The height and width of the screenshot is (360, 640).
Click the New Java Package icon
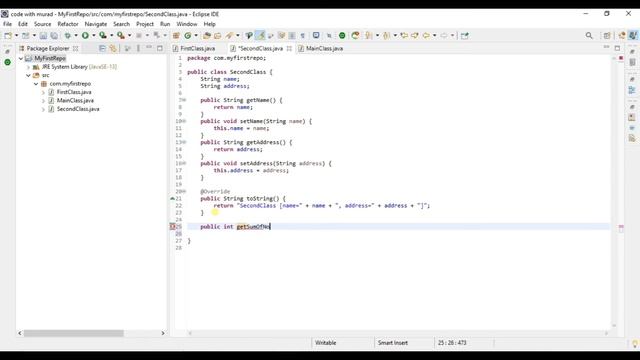pyautogui.click(x=176, y=36)
